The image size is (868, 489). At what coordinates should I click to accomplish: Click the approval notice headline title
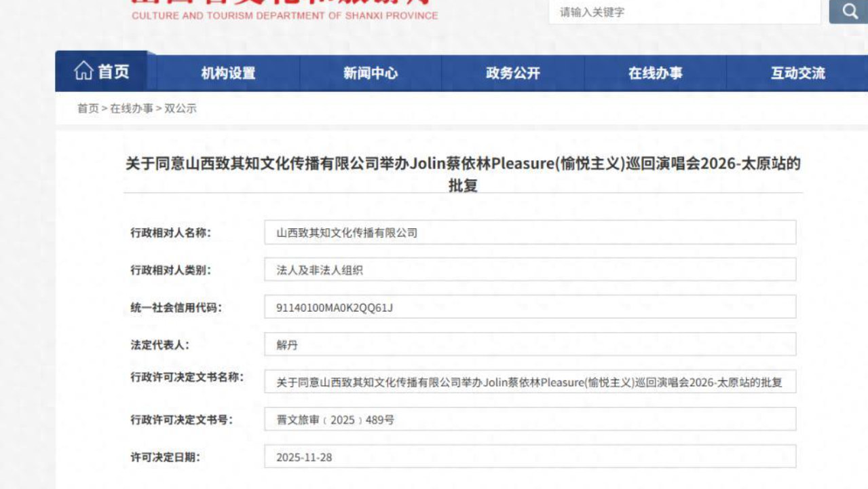tap(463, 174)
